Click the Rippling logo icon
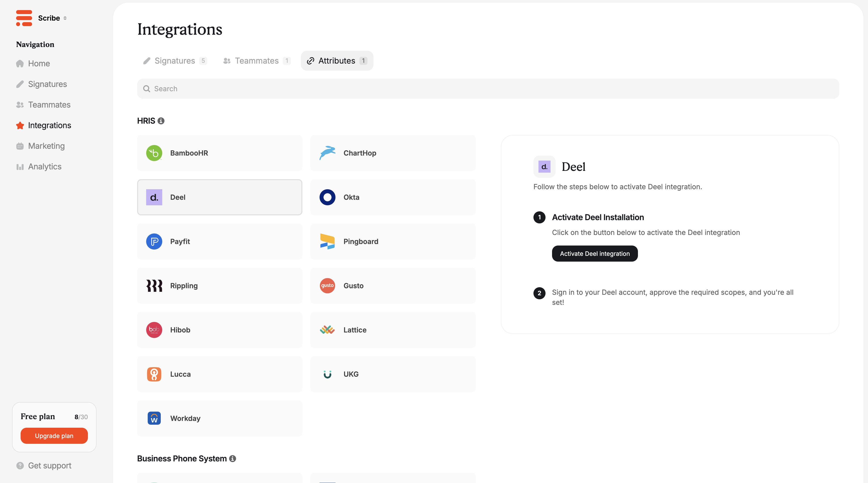 click(x=154, y=285)
